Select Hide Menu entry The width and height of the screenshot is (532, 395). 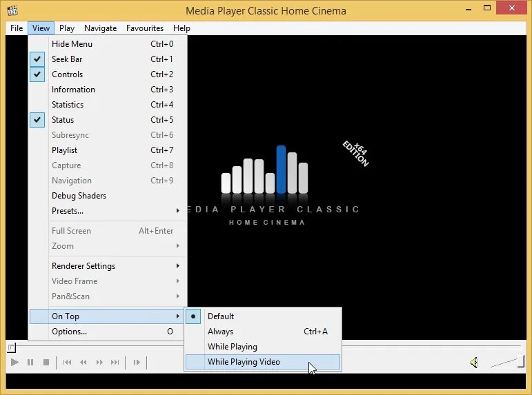point(108,44)
